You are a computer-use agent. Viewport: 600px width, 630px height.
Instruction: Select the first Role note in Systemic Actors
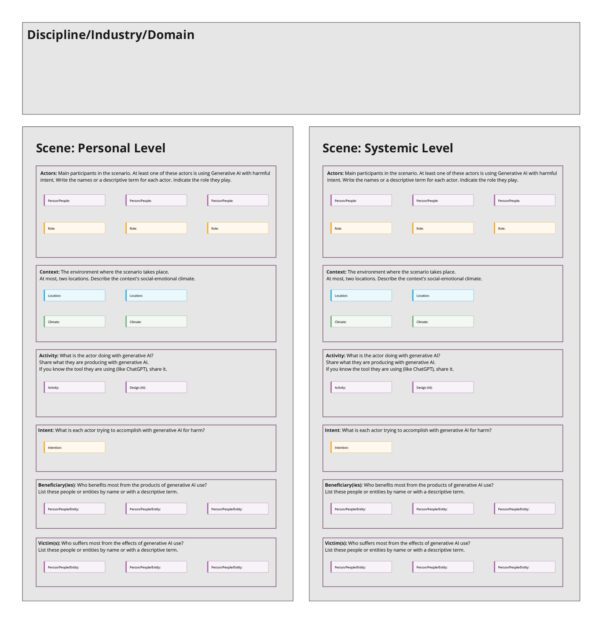click(x=361, y=228)
